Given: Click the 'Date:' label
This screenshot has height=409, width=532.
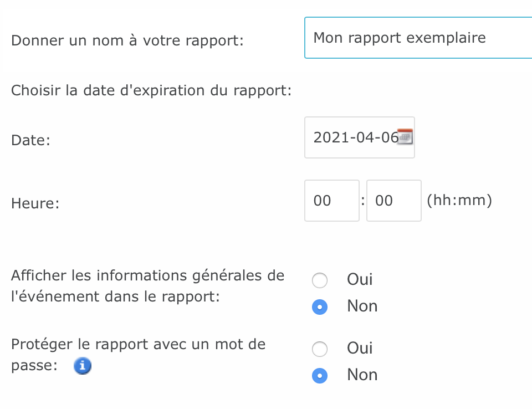Looking at the screenshot, I should click(x=30, y=141).
